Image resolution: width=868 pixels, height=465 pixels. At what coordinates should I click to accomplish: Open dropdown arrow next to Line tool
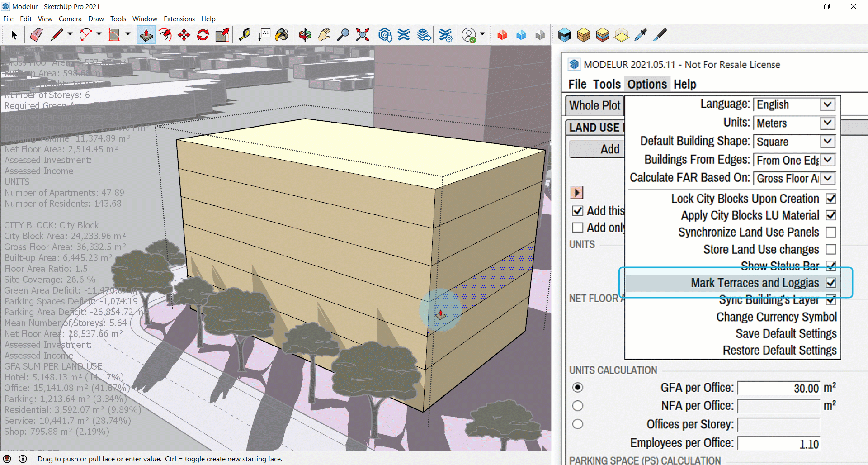pos(70,34)
